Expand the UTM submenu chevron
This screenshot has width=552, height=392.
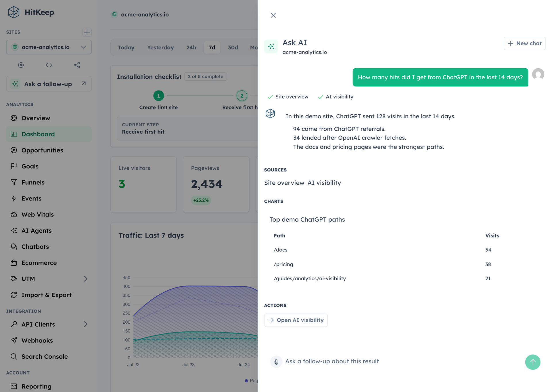[86, 279]
